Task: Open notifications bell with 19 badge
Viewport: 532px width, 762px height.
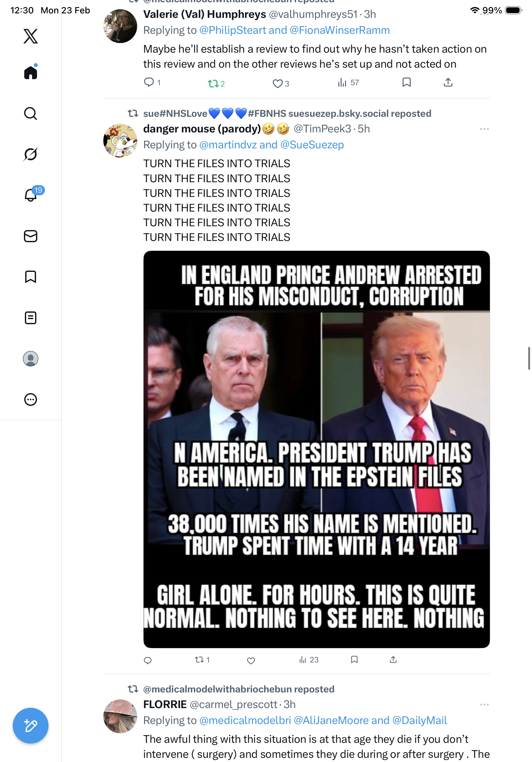Action: pyautogui.click(x=31, y=195)
